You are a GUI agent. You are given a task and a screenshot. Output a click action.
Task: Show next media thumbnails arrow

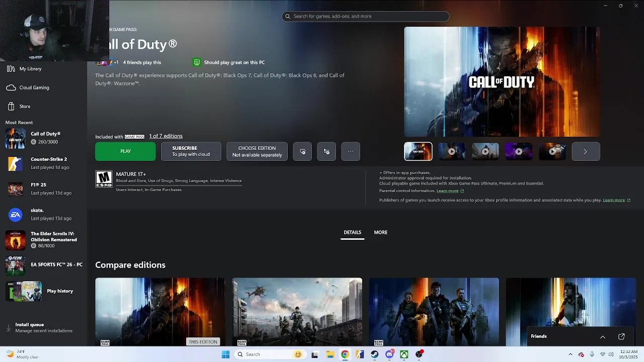586,151
